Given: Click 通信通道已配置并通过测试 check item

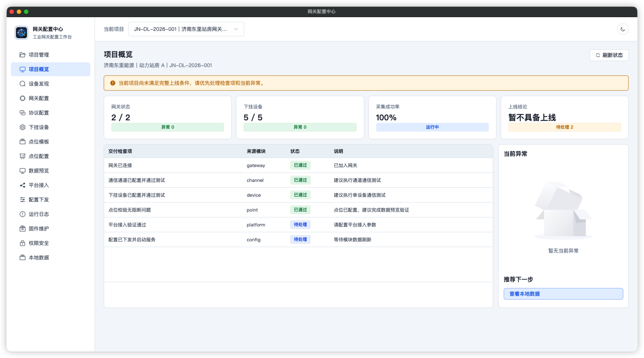Looking at the screenshot, I should pyautogui.click(x=137, y=180).
